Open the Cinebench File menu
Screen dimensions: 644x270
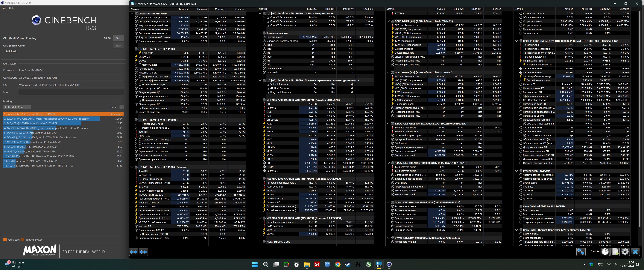tap(4, 8)
